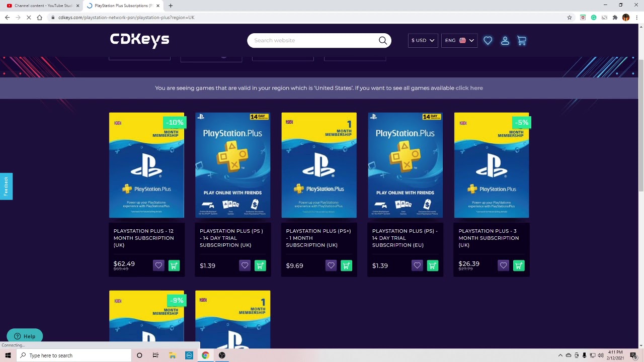Click the 14 Day Trial (UK) card image
Image resolution: width=644 pixels, height=362 pixels.
click(x=232, y=165)
